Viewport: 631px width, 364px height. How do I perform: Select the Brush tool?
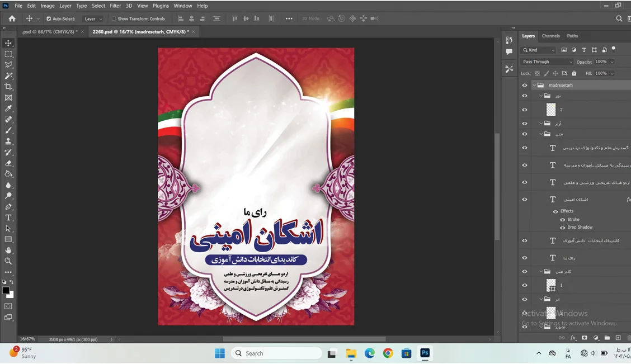click(8, 130)
